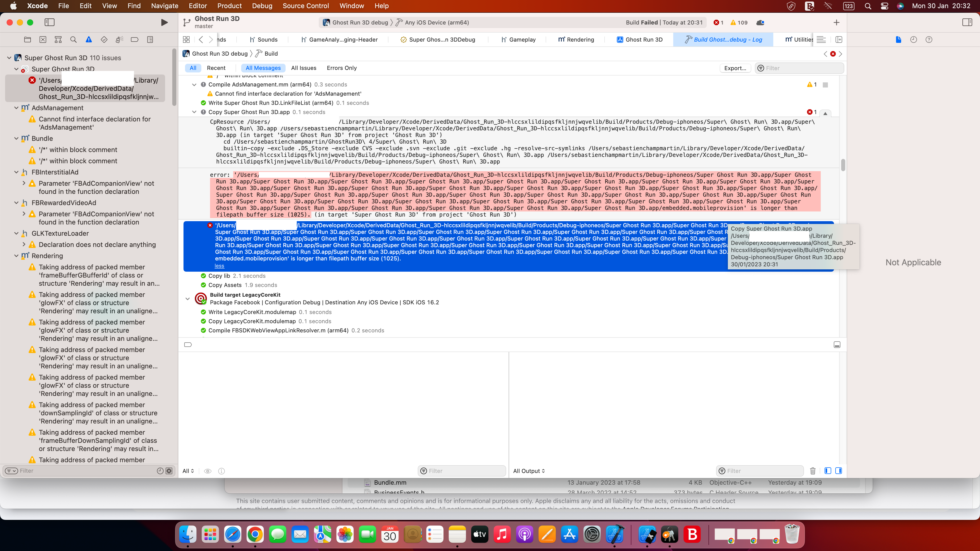Click the Export button
This screenshot has height=551, width=980.
pyautogui.click(x=735, y=68)
